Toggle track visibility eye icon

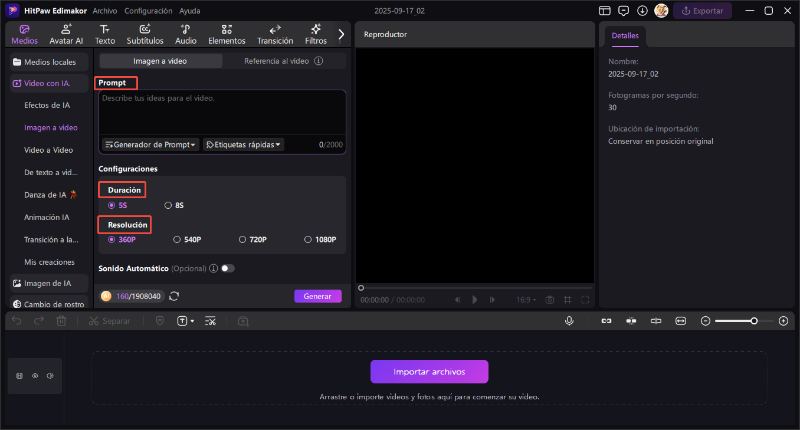pos(35,376)
